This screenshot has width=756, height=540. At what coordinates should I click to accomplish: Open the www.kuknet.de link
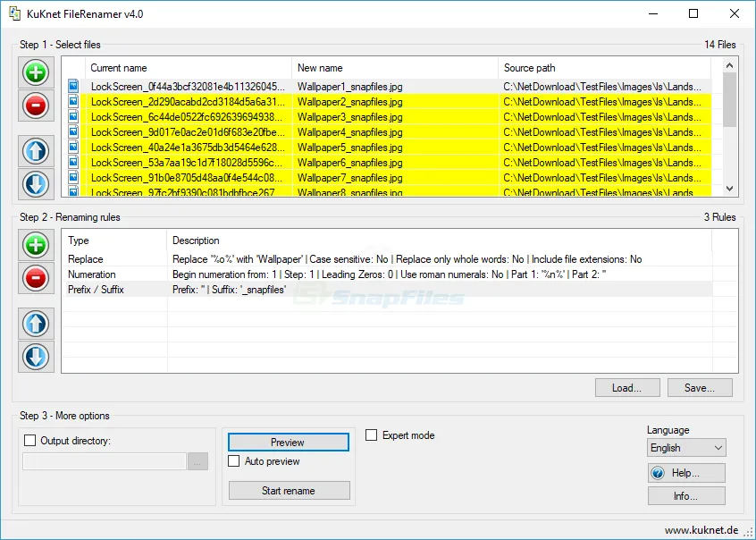(x=701, y=530)
